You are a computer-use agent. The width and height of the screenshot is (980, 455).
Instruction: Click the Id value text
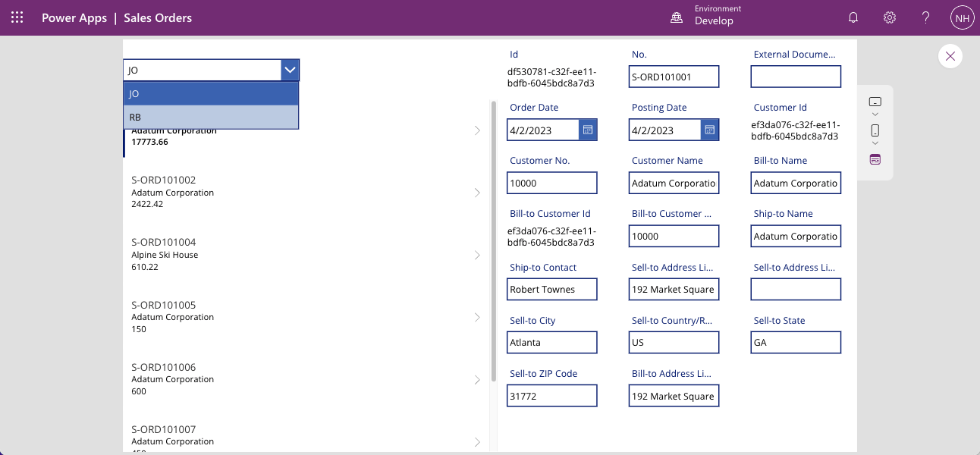point(551,77)
